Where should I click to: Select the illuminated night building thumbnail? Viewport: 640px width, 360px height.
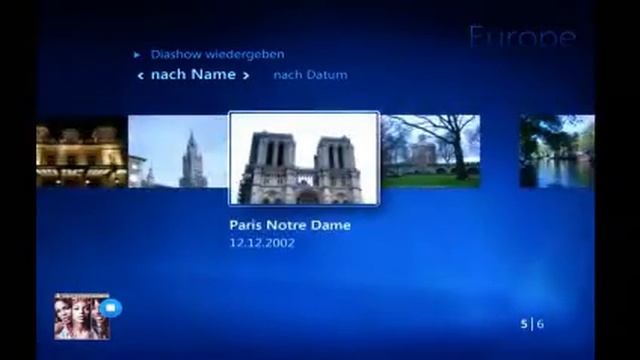82,151
